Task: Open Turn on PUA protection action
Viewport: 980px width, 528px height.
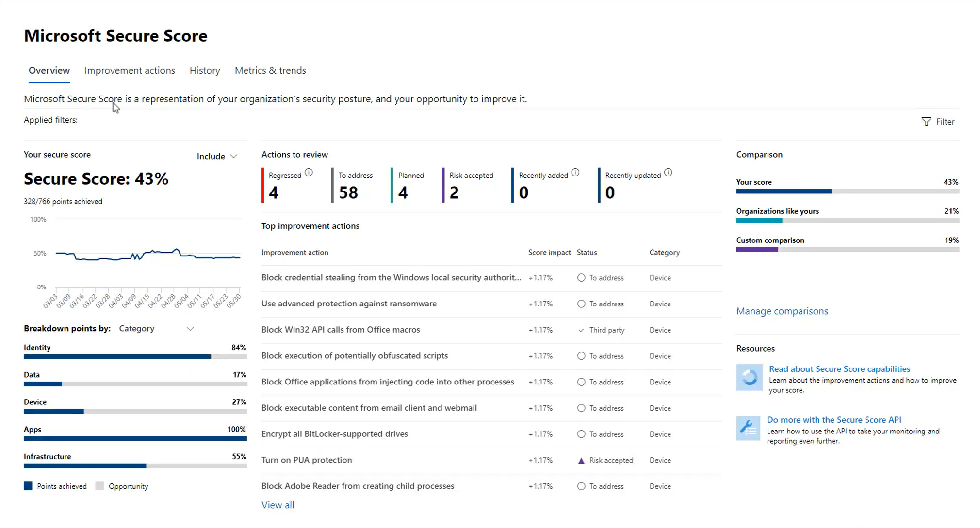Action: (x=307, y=460)
